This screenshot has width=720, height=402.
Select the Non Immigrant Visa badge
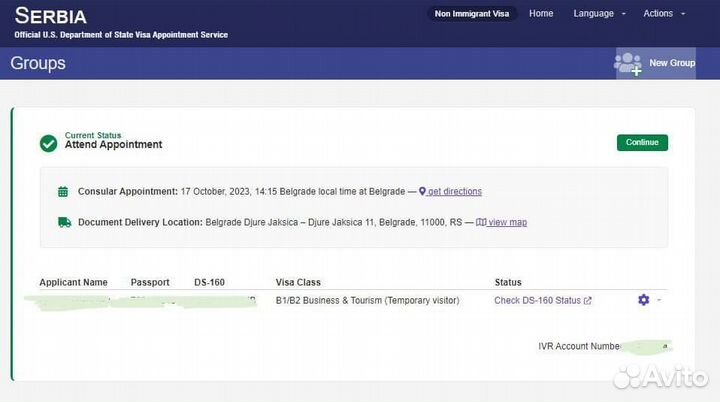click(x=473, y=14)
